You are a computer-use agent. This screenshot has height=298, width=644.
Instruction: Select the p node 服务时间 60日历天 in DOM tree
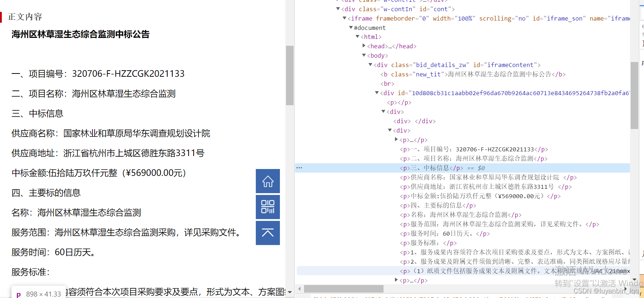(445, 233)
